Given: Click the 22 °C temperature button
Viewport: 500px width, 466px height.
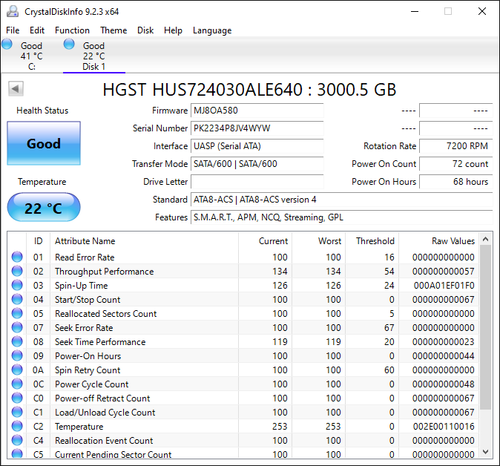Looking at the screenshot, I should click(x=44, y=207).
